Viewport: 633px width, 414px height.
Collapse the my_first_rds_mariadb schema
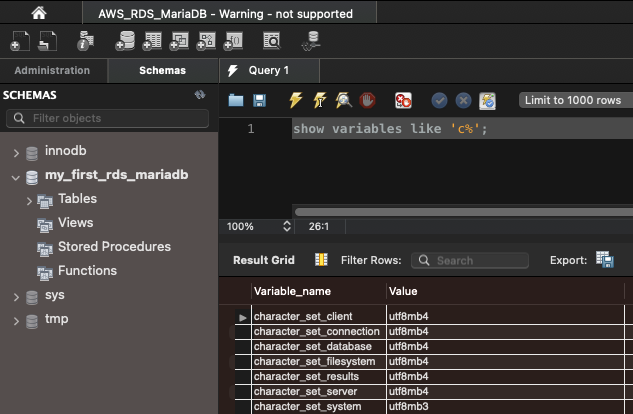pyautogui.click(x=16, y=177)
